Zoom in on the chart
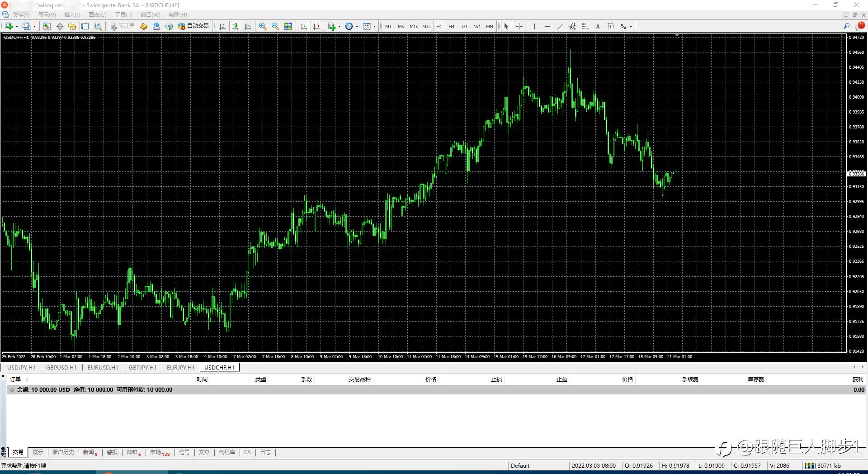The width and height of the screenshot is (868, 474). [262, 26]
